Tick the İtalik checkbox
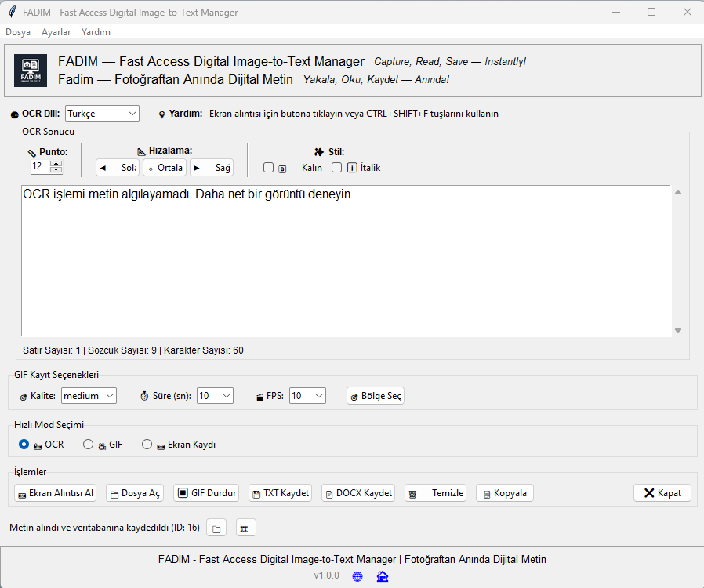Viewport: 704px width, 588px height. click(x=337, y=168)
